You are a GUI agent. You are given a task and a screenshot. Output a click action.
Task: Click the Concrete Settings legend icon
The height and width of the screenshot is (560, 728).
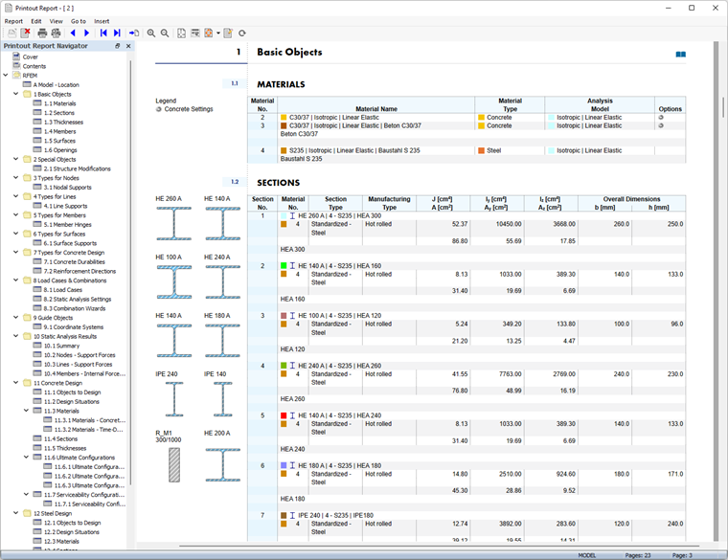click(159, 109)
